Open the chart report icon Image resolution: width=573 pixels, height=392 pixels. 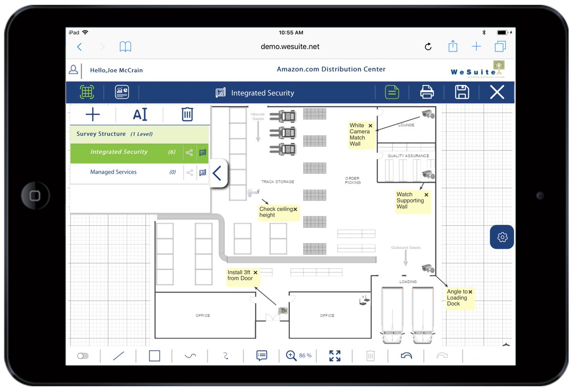tap(122, 92)
